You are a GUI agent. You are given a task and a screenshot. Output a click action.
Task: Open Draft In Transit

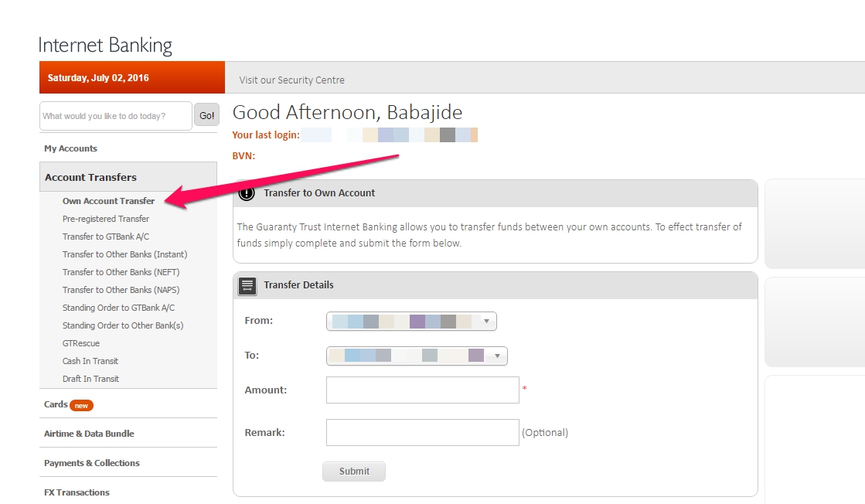pos(90,379)
